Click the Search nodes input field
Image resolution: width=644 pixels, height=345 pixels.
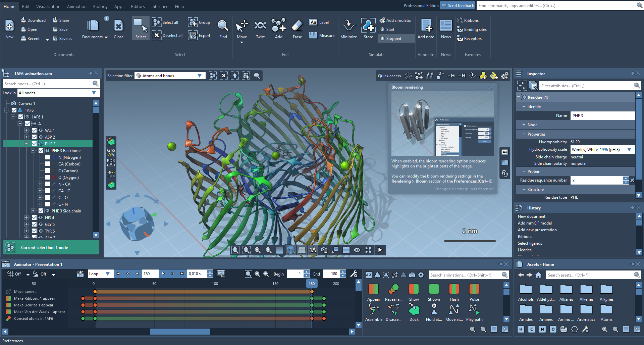coord(47,84)
